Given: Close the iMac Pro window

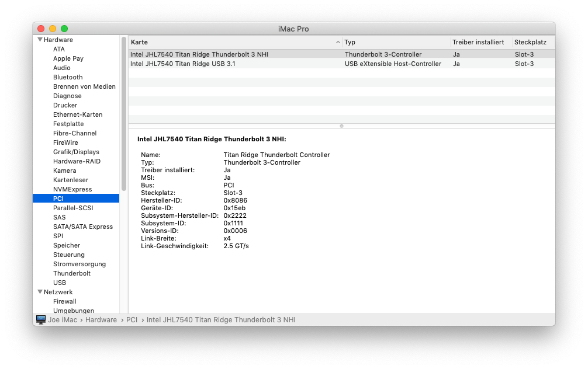Looking at the screenshot, I should coord(41,29).
